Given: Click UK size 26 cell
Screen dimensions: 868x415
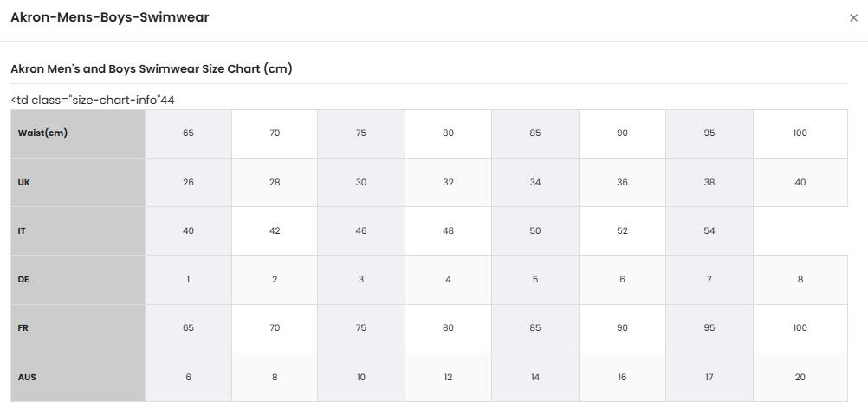Looking at the screenshot, I should [x=188, y=183].
